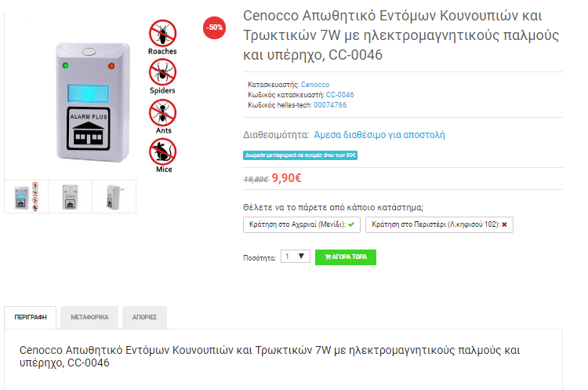This screenshot has width=588, height=390.
Task: Click the green checkmark for Αχαρναί availability
Action: tap(351, 224)
